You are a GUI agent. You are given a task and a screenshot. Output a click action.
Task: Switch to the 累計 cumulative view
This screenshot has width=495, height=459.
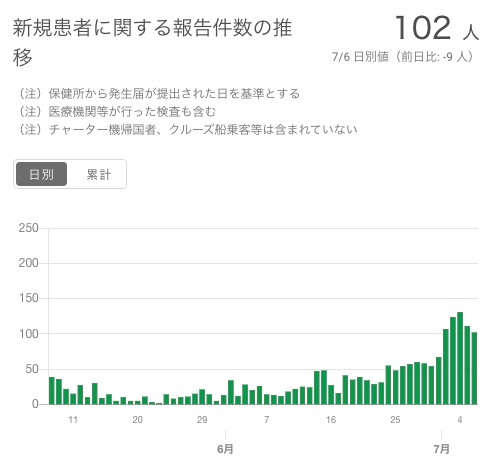tap(98, 174)
